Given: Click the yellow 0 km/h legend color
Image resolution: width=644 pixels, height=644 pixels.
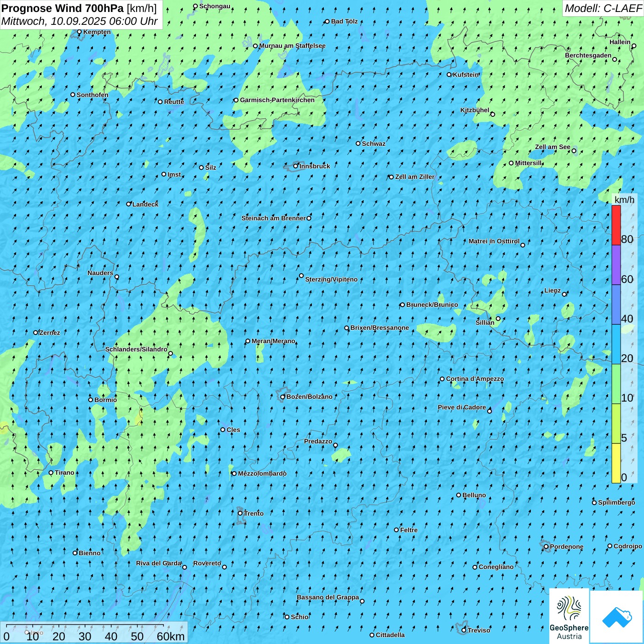Looking at the screenshot, I should pos(616,463).
